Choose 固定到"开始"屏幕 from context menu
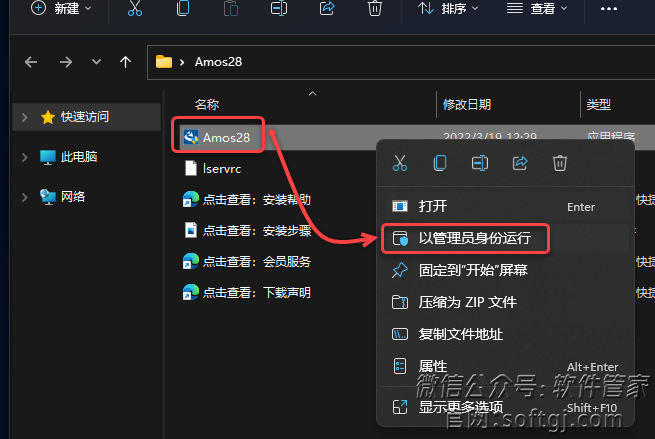This screenshot has width=655, height=439. point(505,270)
